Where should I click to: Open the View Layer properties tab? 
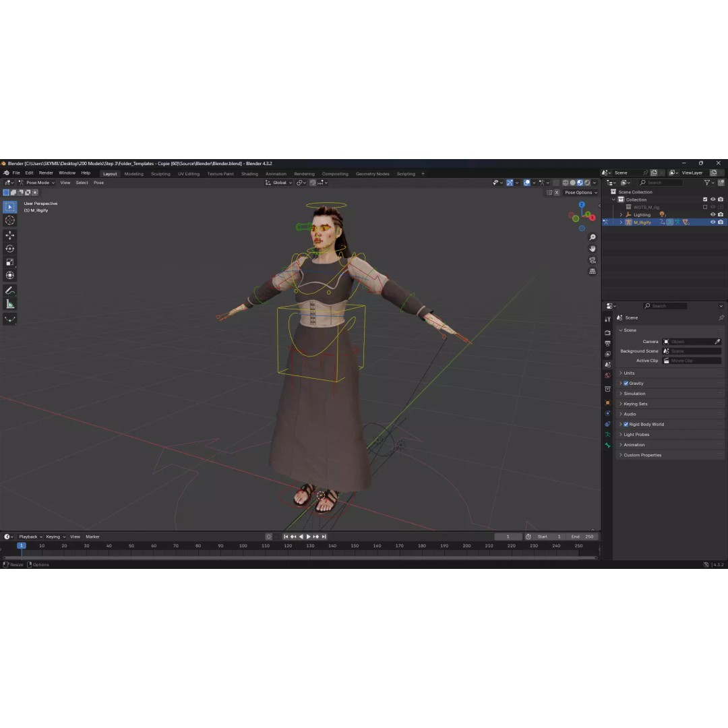click(x=607, y=354)
